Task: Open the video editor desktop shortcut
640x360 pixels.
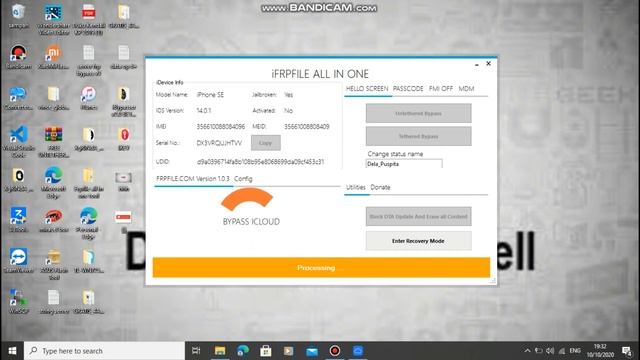Action: 53,19
